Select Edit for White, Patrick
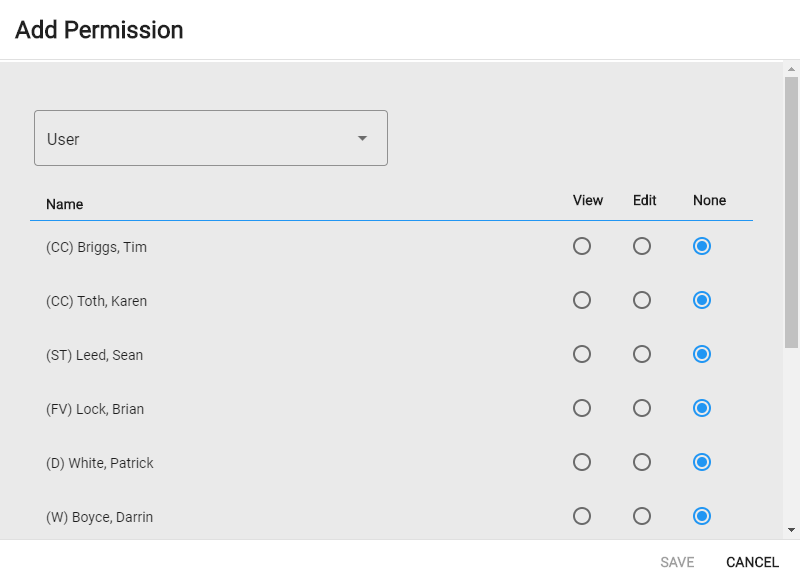Screen dimensions: 800x585 [x=642, y=463]
